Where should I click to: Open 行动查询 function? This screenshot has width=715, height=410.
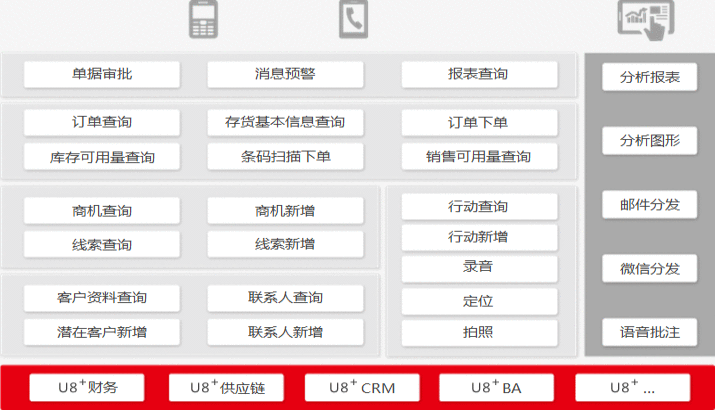click(x=479, y=207)
